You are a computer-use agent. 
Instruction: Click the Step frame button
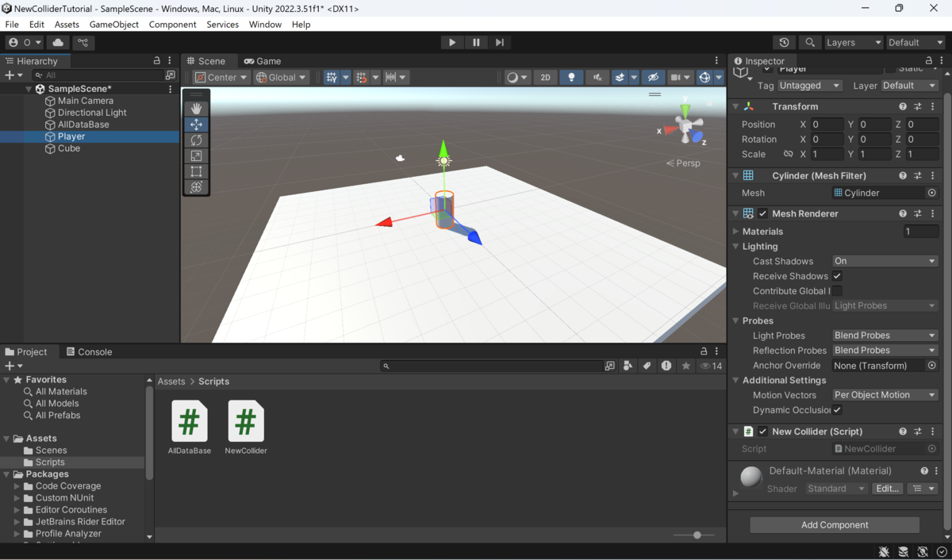pyautogui.click(x=500, y=42)
